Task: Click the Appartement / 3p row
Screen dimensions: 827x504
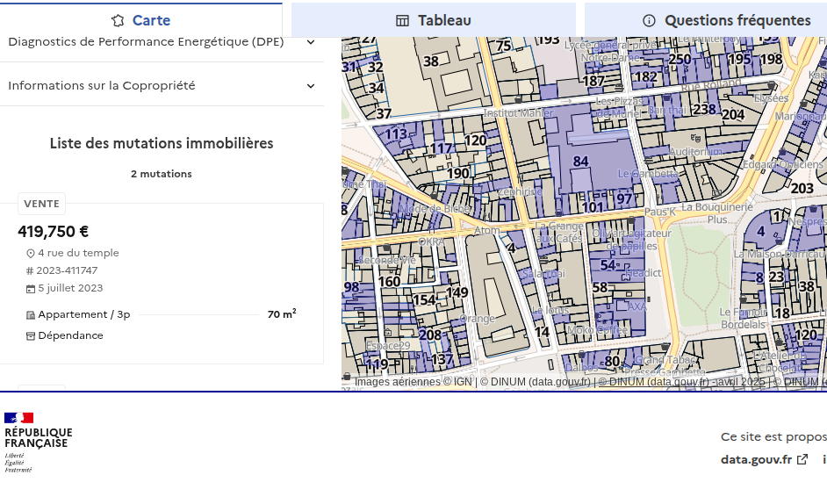Action: tap(162, 314)
